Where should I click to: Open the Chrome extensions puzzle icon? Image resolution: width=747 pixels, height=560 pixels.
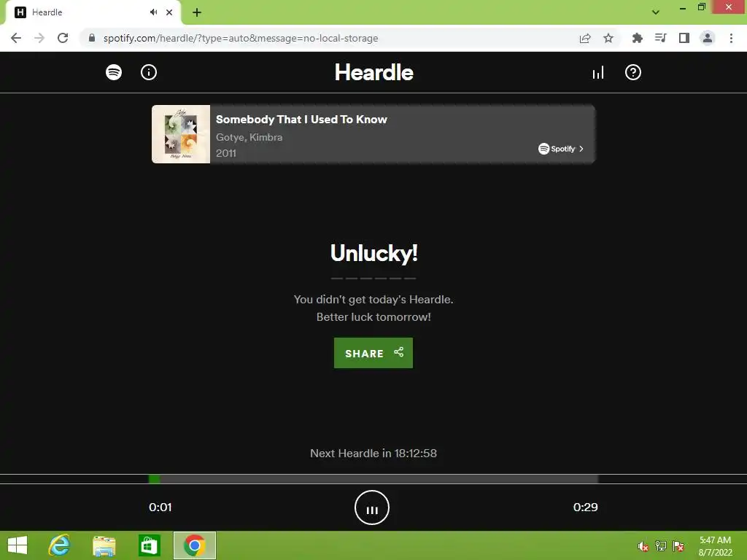click(637, 38)
